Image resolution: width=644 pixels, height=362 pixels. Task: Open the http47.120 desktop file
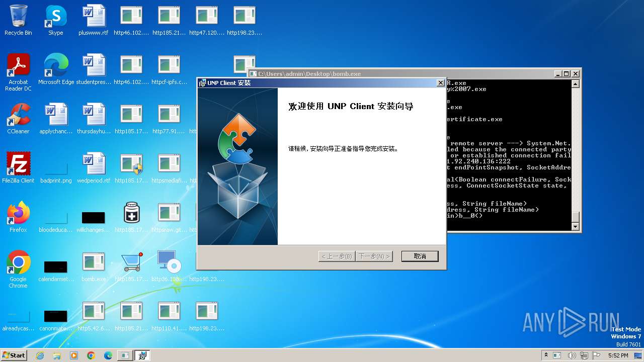(207, 20)
